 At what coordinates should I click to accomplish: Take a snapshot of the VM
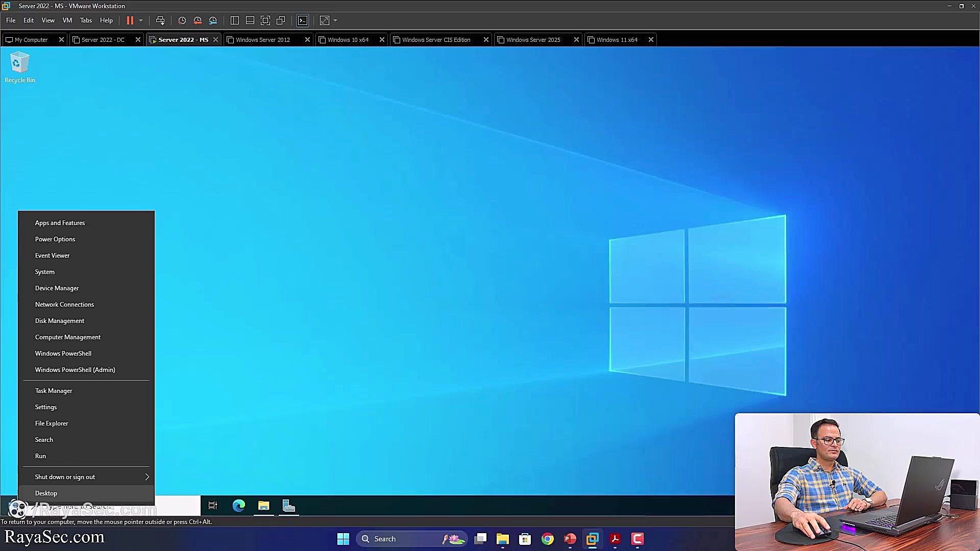pyautogui.click(x=182, y=20)
